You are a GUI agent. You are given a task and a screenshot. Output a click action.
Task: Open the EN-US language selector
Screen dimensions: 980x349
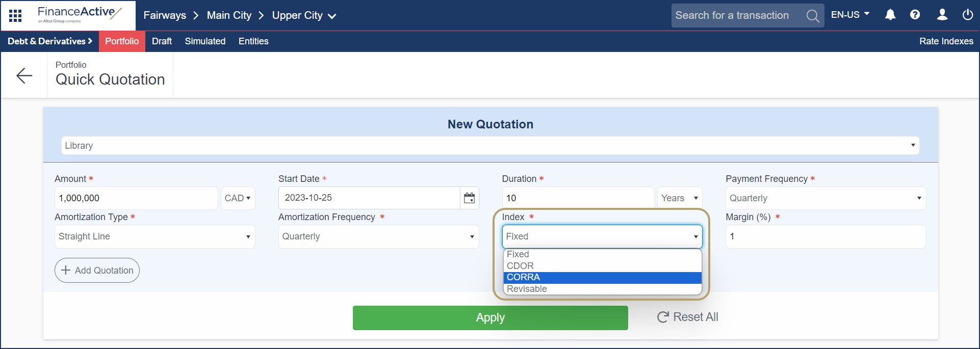[849, 15]
